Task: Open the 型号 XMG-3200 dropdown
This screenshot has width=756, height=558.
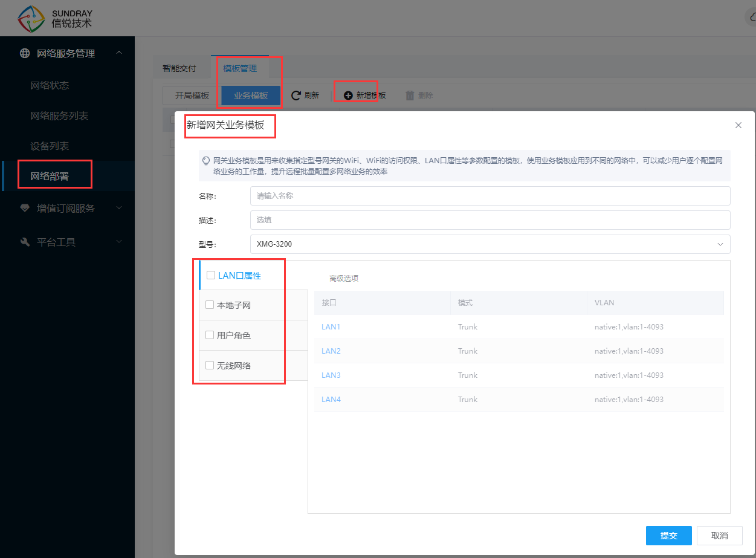Action: (489, 244)
